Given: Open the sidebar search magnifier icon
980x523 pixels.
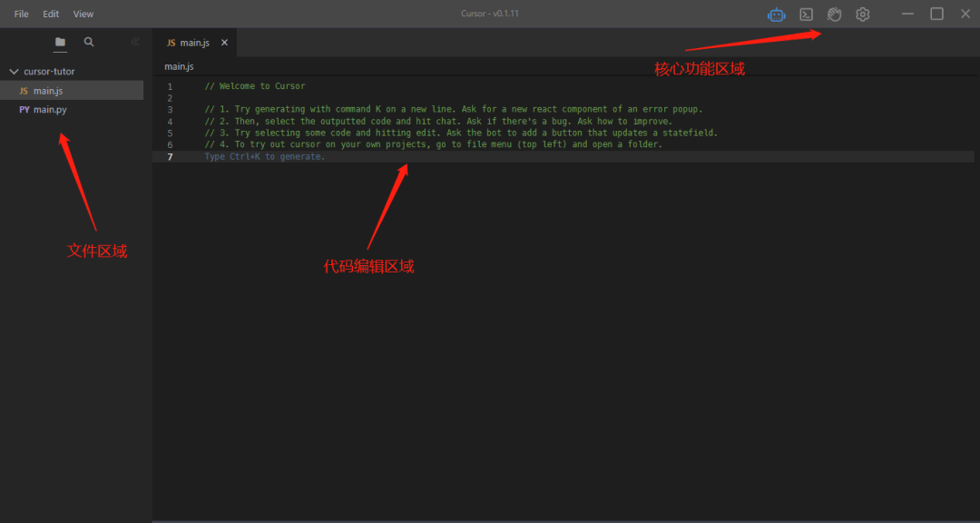Looking at the screenshot, I should pyautogui.click(x=89, y=42).
